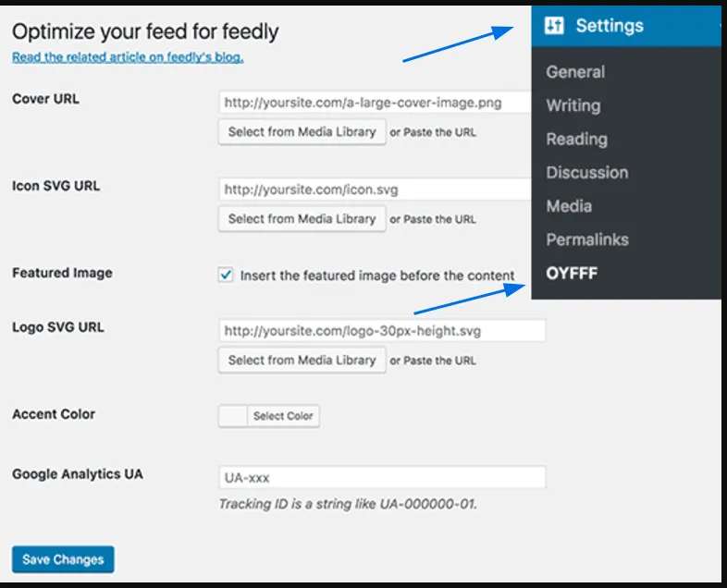Click 'Tracking ID is a string' hint text
This screenshot has width=727, height=588.
(348, 504)
